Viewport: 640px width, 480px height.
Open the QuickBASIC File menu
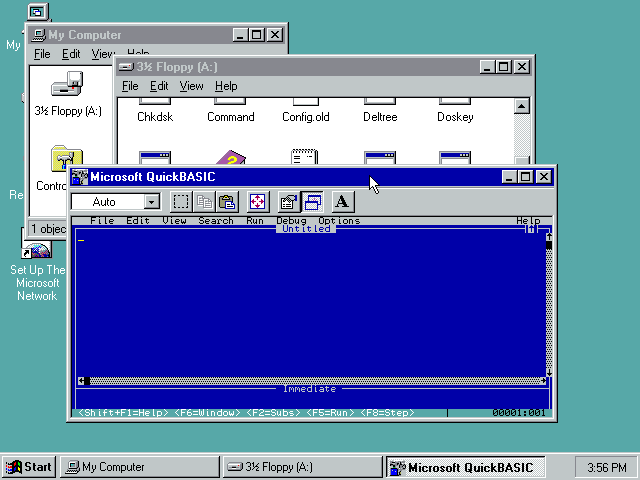click(102, 220)
